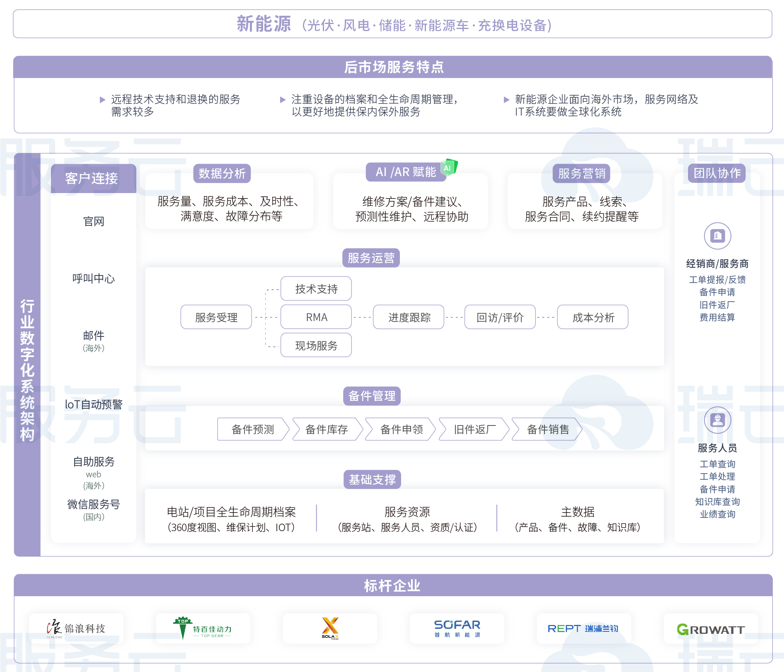Click 工单提报/反馈 under dealer section

coord(717,280)
